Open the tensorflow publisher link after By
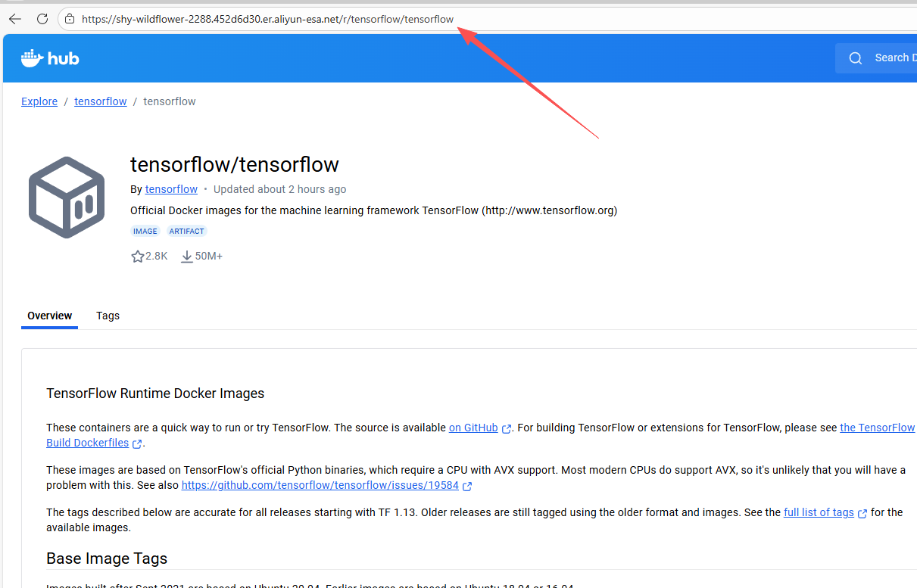This screenshot has width=917, height=588. (171, 189)
